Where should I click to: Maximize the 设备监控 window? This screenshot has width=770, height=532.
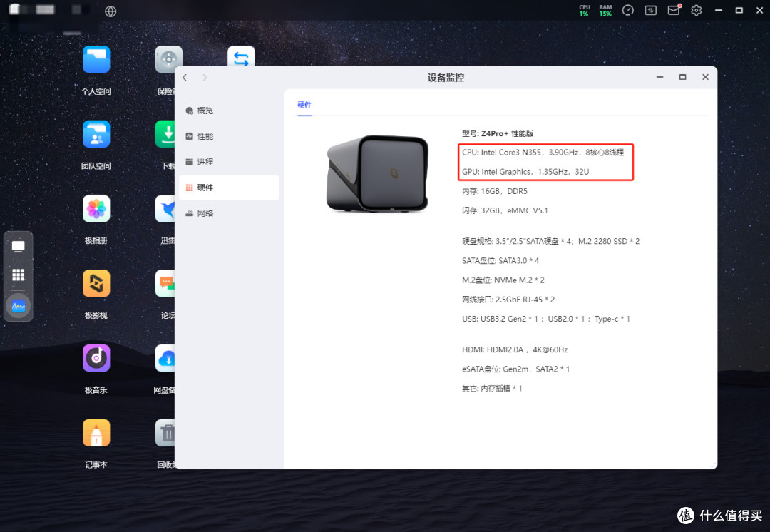pos(682,77)
